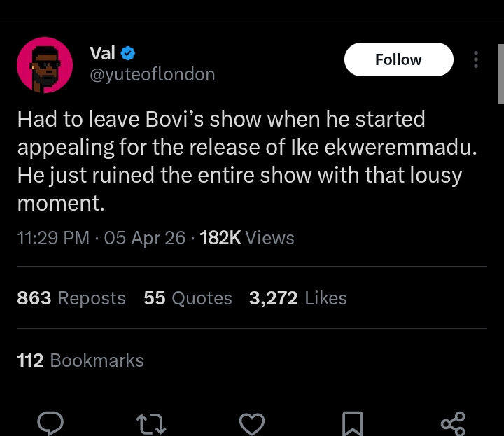Click the 05 Apr 26 post date
This screenshot has width=504, height=436.
point(144,238)
